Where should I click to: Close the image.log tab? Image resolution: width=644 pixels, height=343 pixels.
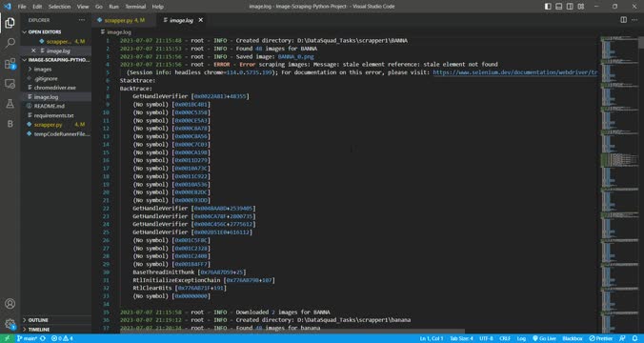[200, 20]
